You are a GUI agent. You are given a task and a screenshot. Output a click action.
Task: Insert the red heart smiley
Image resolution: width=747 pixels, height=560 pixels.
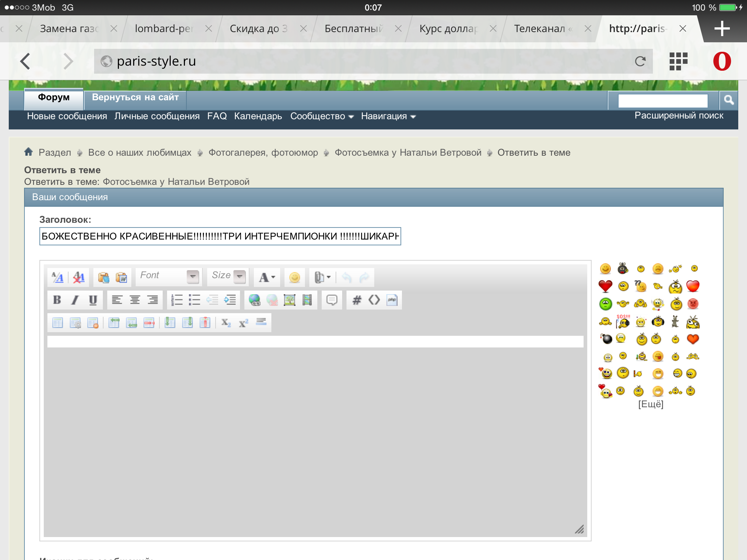click(605, 286)
